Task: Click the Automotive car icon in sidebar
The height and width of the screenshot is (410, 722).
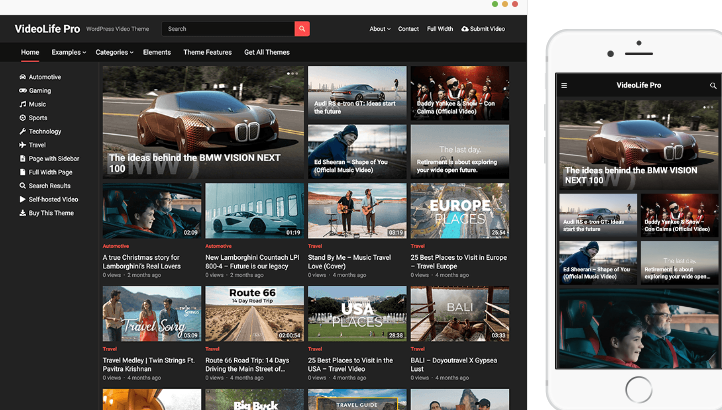Action: click(x=23, y=77)
